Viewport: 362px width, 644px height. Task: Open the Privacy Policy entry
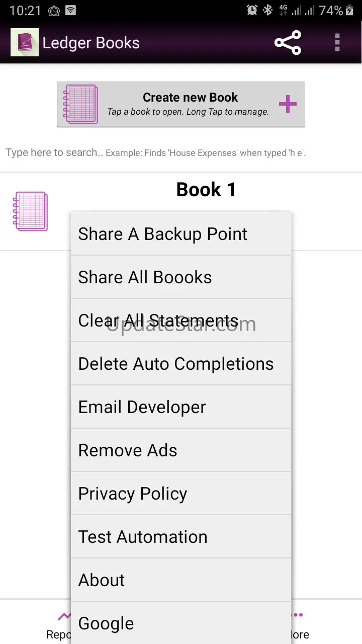coord(180,494)
